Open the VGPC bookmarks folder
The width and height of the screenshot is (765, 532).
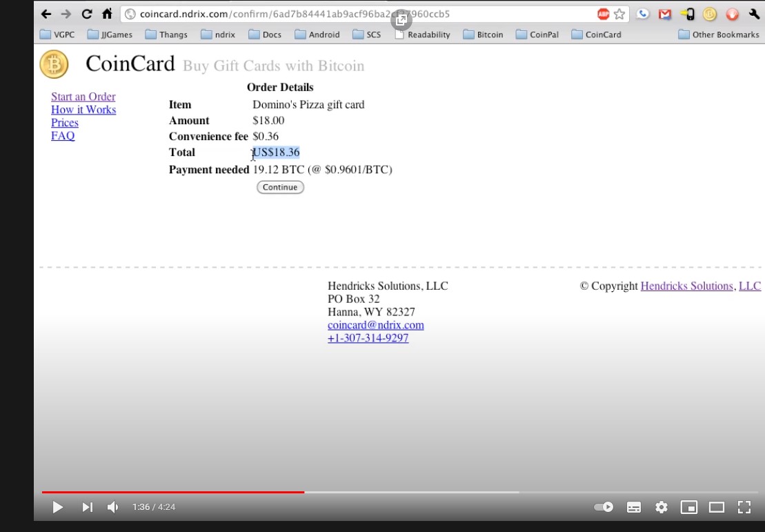click(x=57, y=35)
